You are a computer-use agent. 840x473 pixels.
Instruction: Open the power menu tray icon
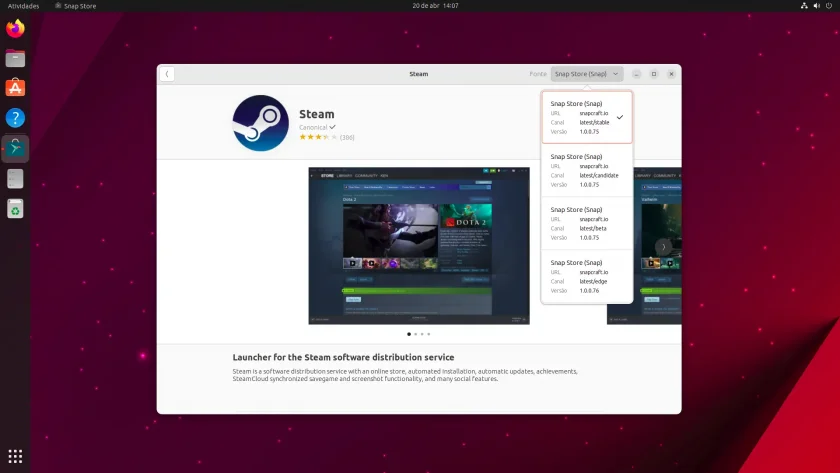coord(829,5)
